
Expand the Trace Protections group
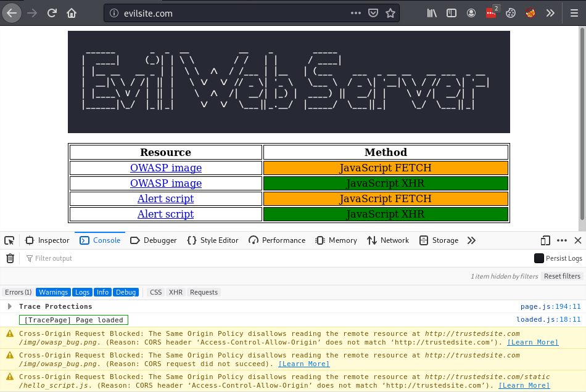coord(10,306)
